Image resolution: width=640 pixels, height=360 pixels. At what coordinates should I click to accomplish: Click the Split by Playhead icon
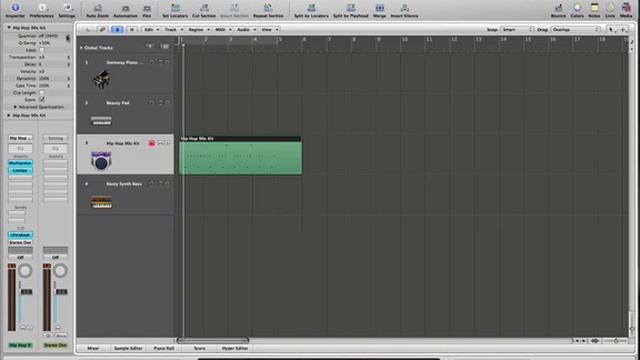click(x=351, y=7)
